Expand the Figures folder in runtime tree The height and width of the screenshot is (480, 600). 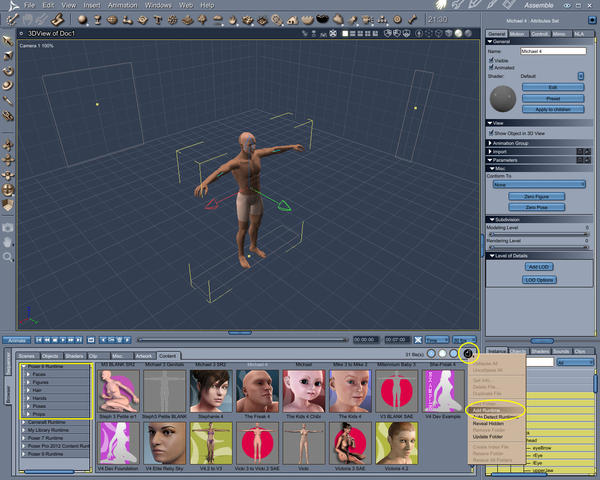pos(28,382)
